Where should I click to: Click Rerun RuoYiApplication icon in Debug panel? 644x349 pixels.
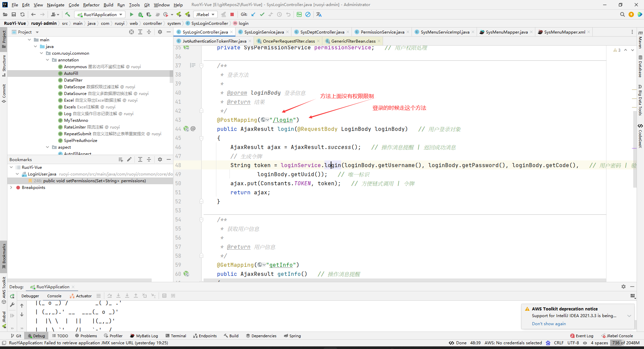12,296
